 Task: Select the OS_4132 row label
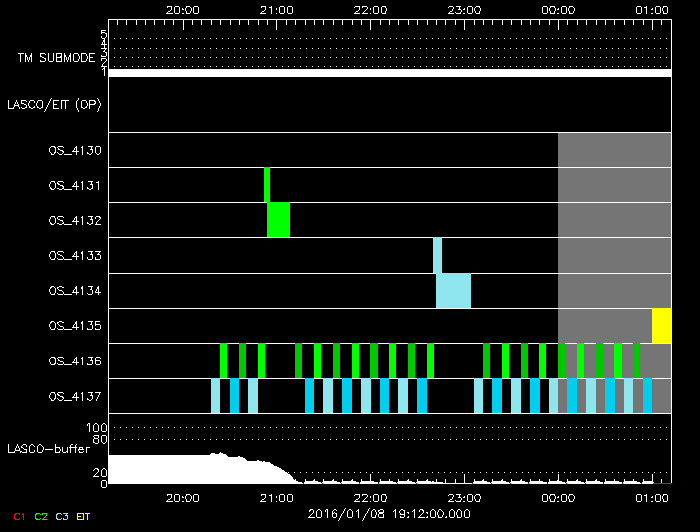point(75,220)
